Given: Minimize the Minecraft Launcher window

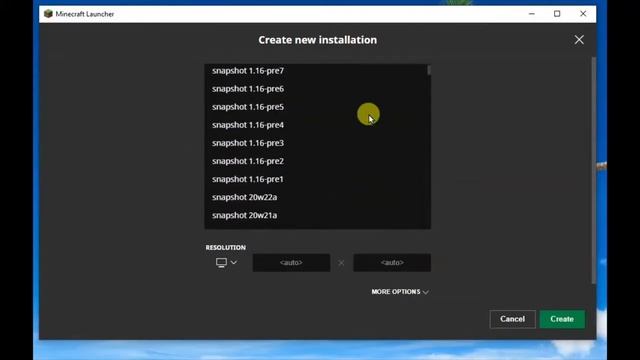Looking at the screenshot, I should [531, 14].
